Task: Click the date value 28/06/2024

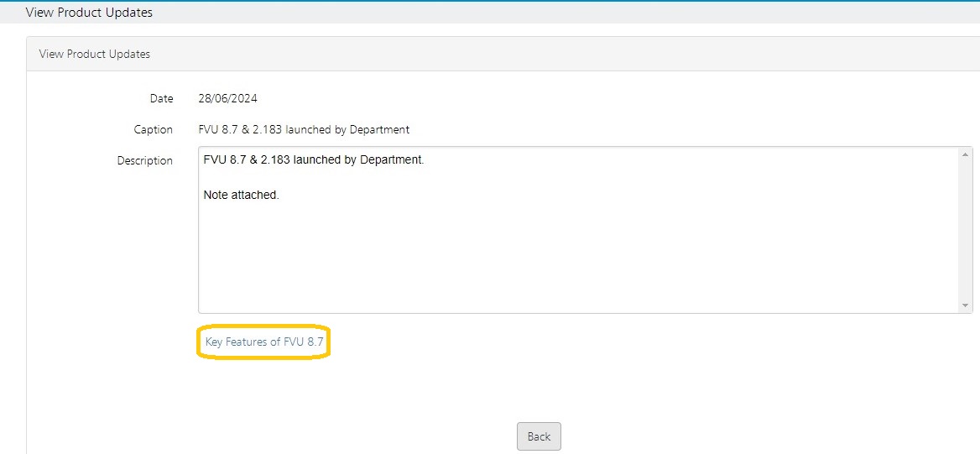Action: (227, 99)
